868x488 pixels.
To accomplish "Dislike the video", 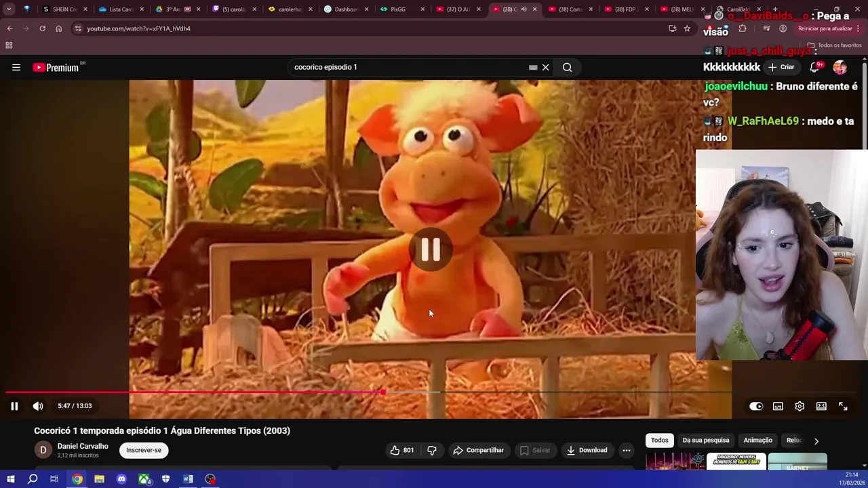I will click(x=432, y=450).
